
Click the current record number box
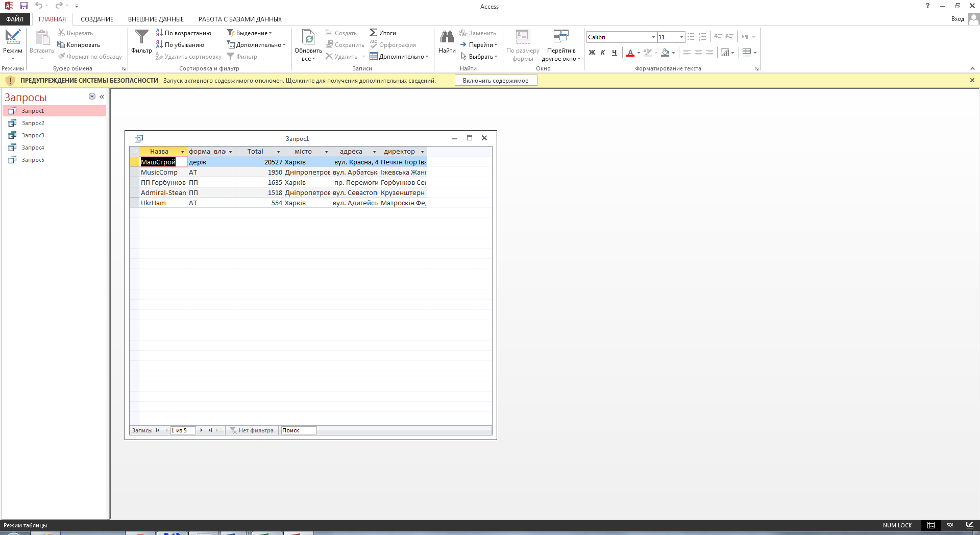coord(183,430)
